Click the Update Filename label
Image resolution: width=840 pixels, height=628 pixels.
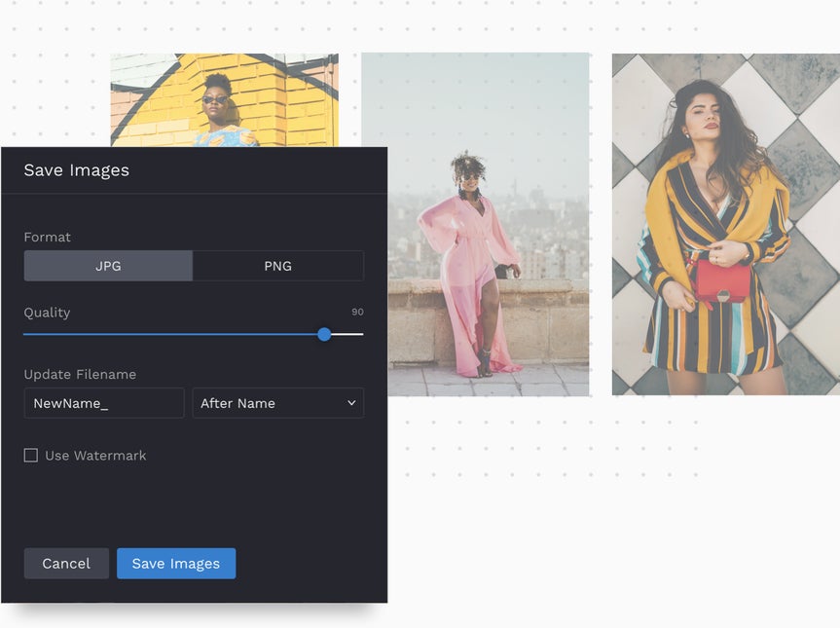(x=80, y=374)
